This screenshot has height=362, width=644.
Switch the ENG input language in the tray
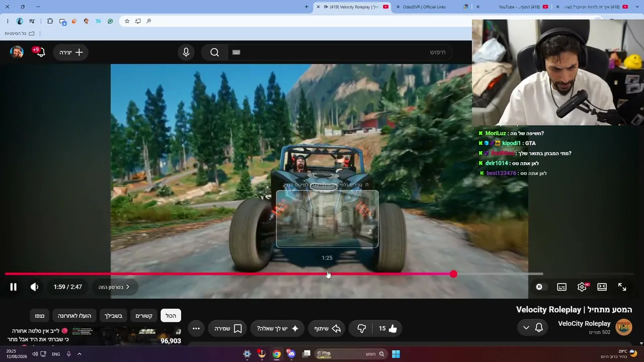[x=56, y=354]
